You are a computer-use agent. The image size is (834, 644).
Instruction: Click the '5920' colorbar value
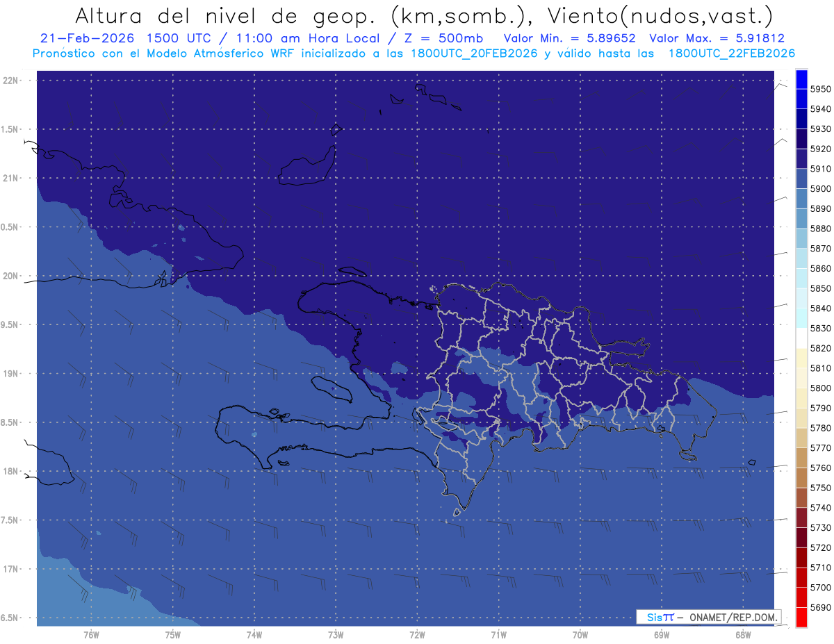820,149
